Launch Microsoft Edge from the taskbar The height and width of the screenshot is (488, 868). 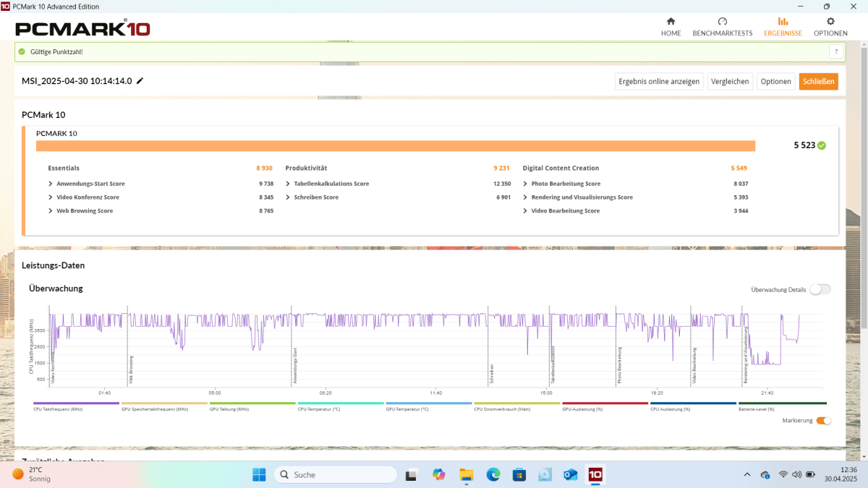tap(493, 474)
